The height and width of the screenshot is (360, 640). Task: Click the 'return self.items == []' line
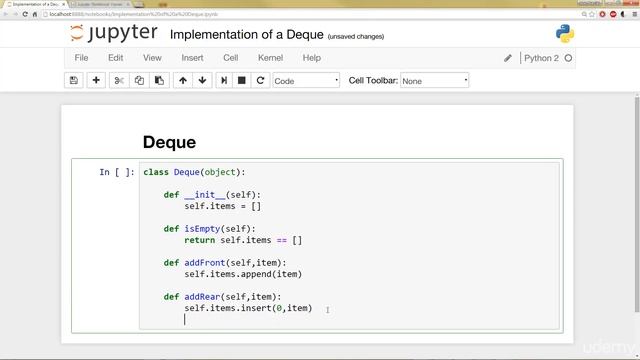243,240
